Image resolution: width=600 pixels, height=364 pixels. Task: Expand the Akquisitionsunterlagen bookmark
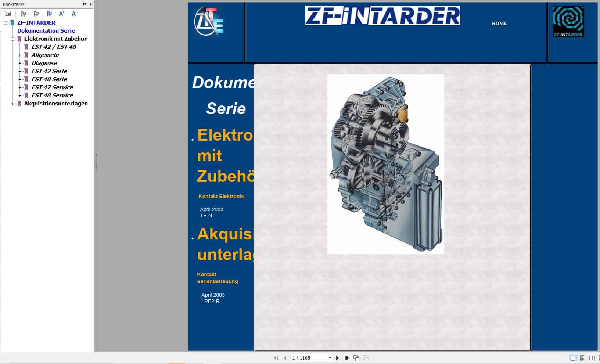click(x=13, y=104)
